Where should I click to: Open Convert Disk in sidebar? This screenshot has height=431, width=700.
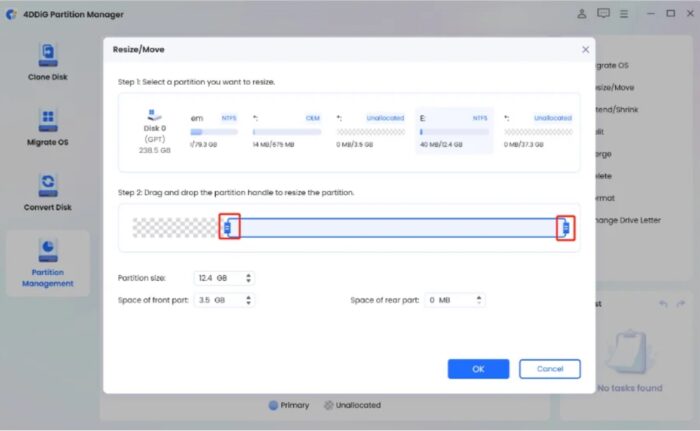pos(48,192)
